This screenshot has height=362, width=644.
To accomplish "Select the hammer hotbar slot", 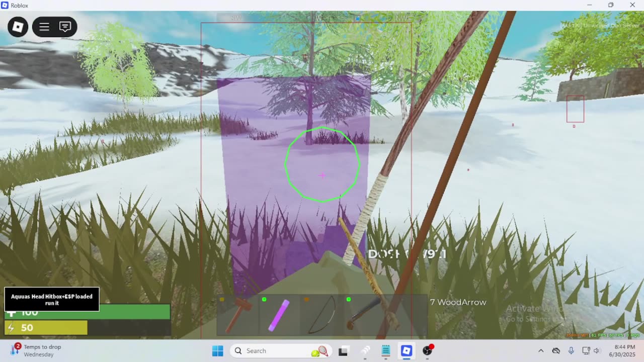I will click(x=238, y=315).
